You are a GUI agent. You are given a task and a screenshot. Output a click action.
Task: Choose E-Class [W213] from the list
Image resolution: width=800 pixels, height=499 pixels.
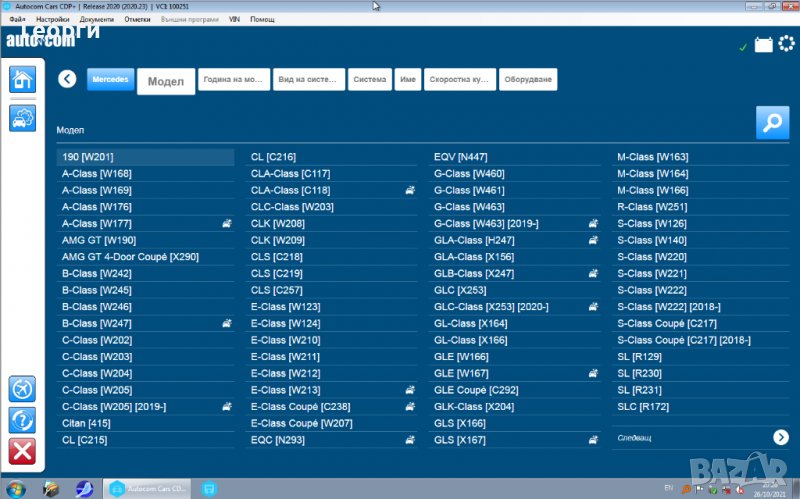pos(285,390)
